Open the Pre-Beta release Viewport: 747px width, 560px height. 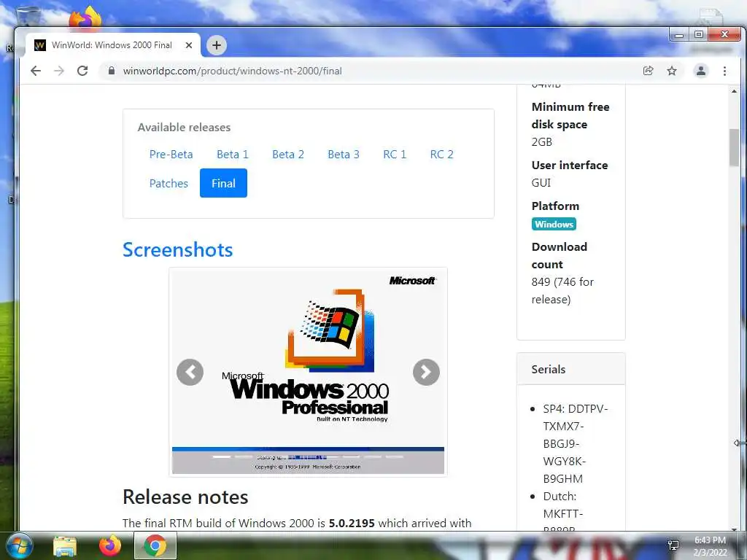[x=171, y=155]
